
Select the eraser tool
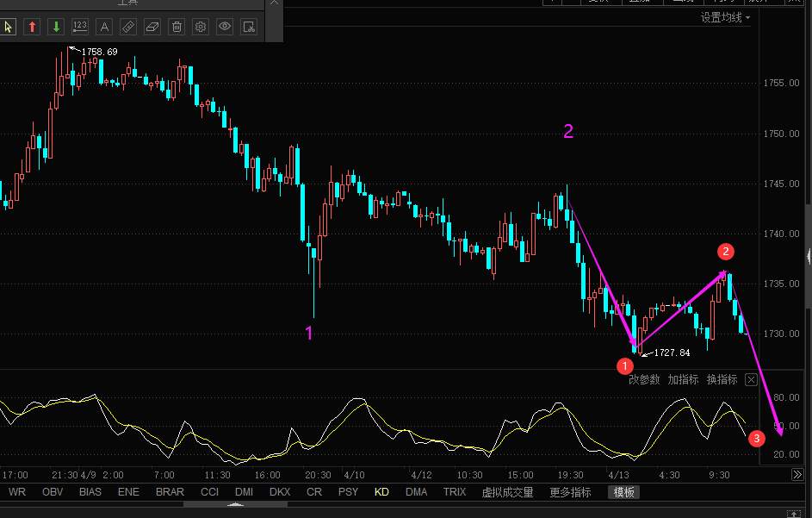[x=152, y=27]
